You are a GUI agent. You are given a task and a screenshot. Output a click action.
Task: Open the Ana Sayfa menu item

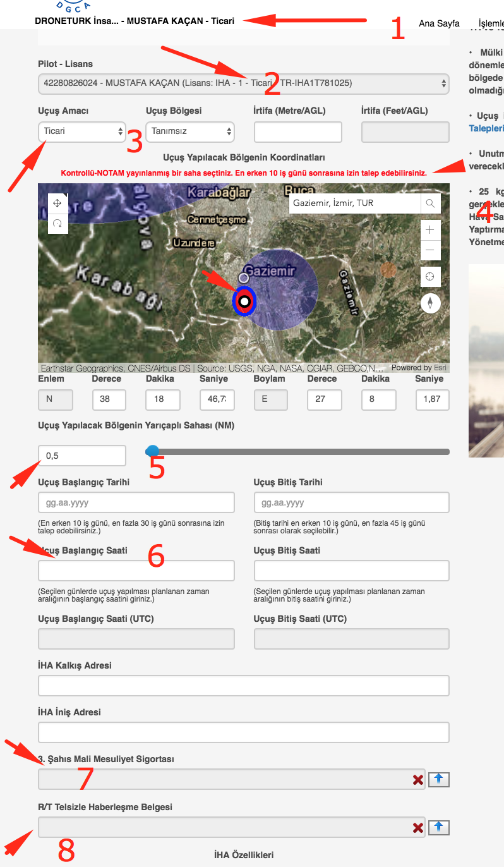439,23
